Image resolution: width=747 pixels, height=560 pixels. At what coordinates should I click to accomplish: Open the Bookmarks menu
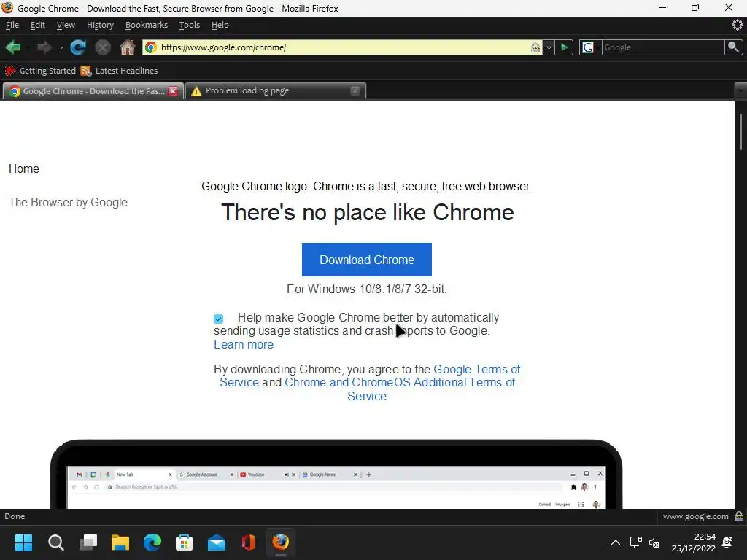click(146, 25)
